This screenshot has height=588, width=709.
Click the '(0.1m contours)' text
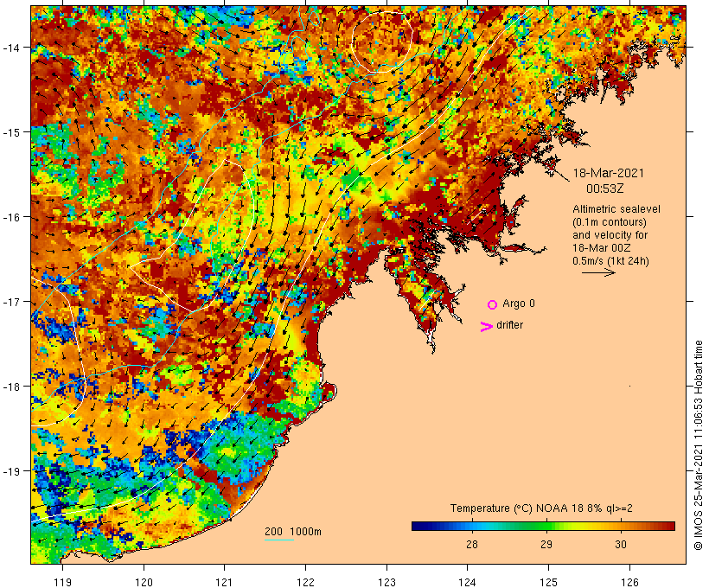coord(610,222)
